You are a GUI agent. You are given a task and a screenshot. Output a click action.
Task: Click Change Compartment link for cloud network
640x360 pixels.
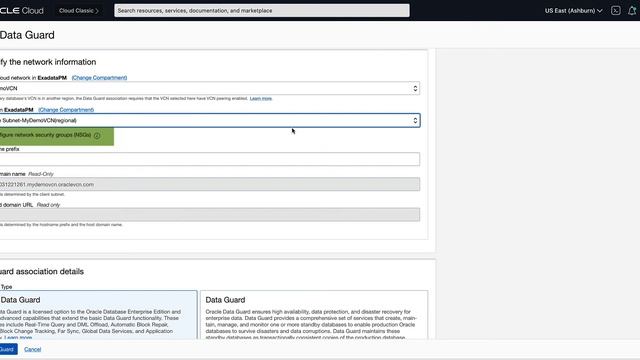(99, 78)
